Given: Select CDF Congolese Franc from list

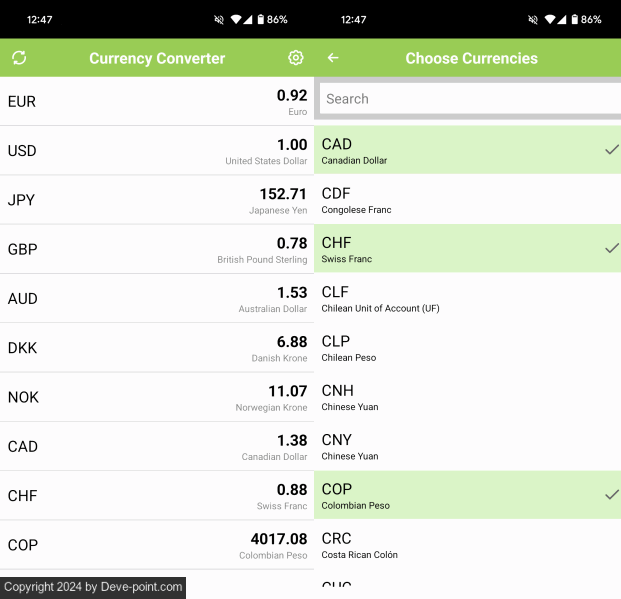Looking at the screenshot, I should [467, 199].
